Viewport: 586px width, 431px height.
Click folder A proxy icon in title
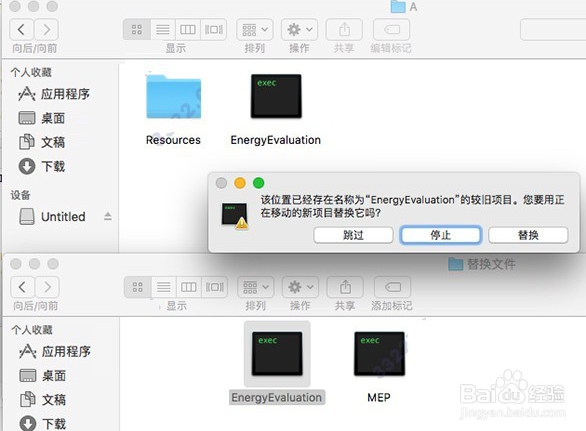pos(398,6)
